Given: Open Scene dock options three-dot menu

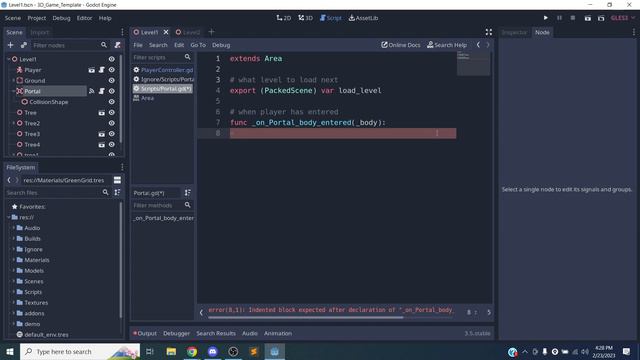Looking at the screenshot, I should [122, 32].
